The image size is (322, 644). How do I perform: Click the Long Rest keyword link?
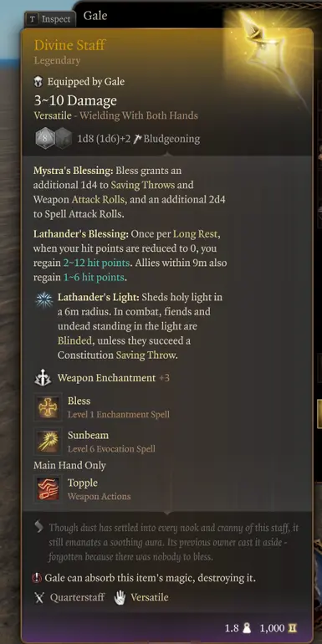195,234
